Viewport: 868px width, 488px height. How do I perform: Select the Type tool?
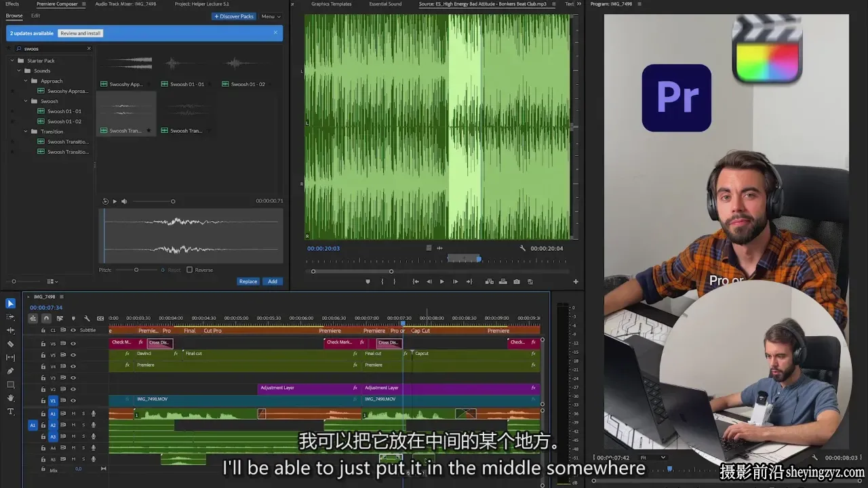point(10,411)
